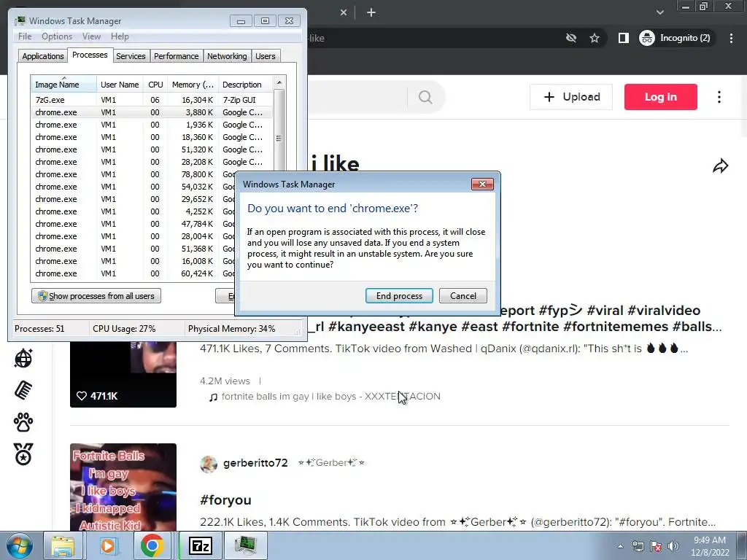747x560 pixels.
Task: Select chrome.exe row with 1,936 K memory
Action: pyautogui.click(x=152, y=125)
